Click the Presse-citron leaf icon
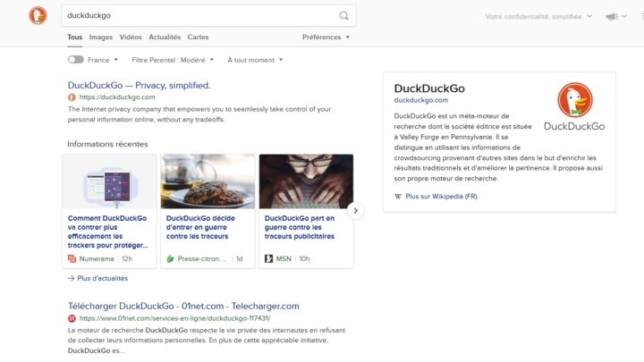The width and height of the screenshot is (644, 362). click(x=170, y=258)
